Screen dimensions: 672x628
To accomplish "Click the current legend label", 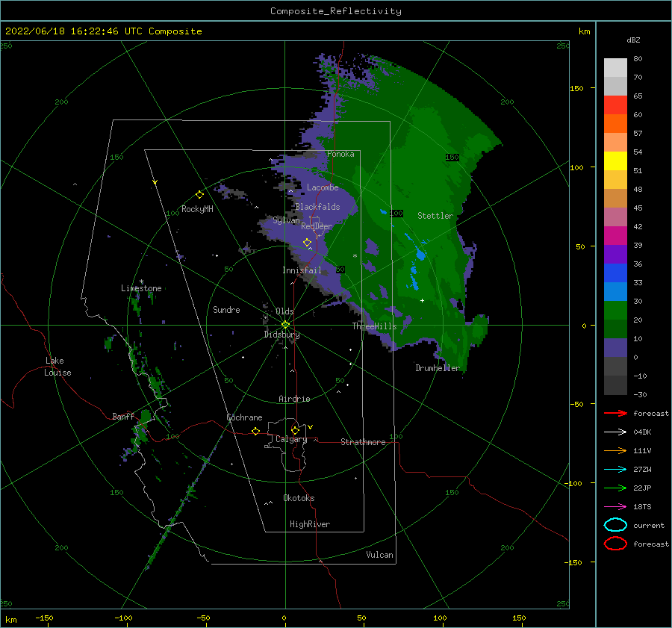I will coord(648,526).
